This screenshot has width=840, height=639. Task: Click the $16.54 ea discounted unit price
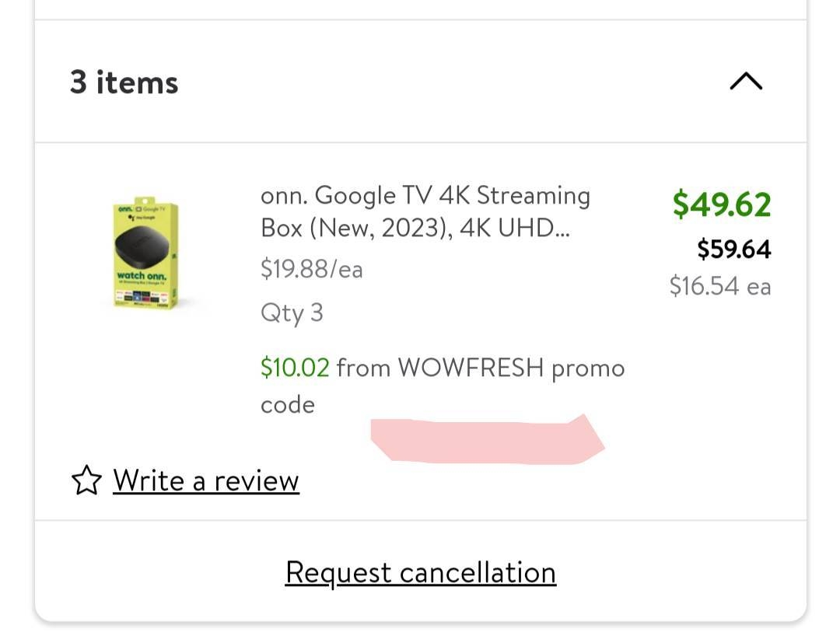(x=720, y=286)
